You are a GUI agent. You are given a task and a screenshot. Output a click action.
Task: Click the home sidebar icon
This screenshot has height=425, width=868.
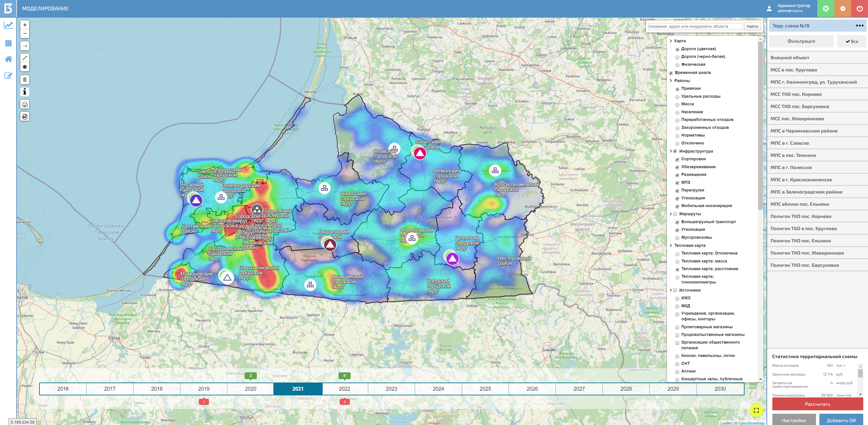(x=8, y=59)
